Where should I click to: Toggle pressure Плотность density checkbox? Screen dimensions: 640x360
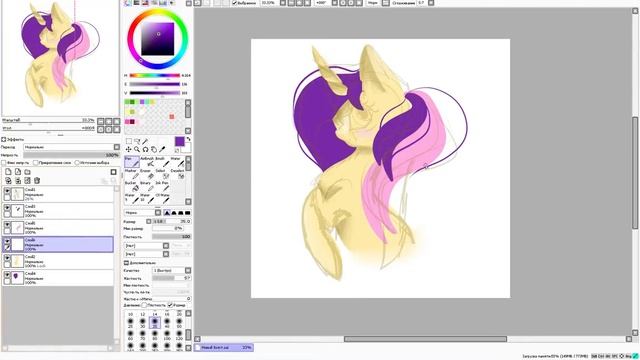point(144,305)
